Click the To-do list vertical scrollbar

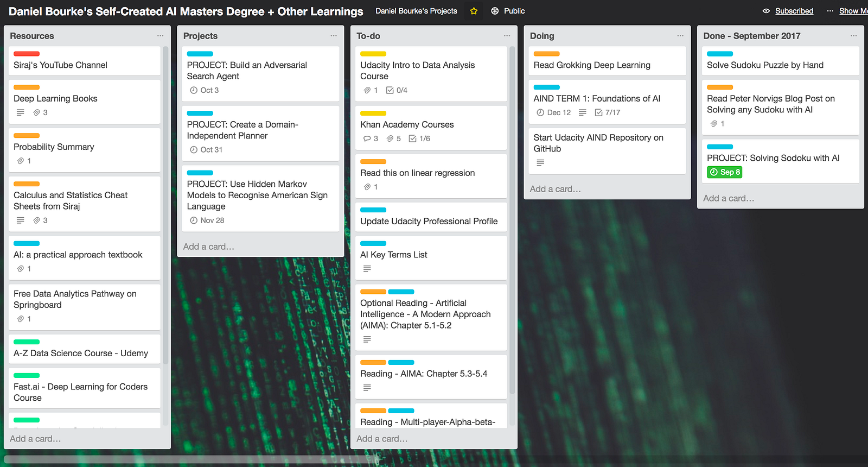(512, 220)
